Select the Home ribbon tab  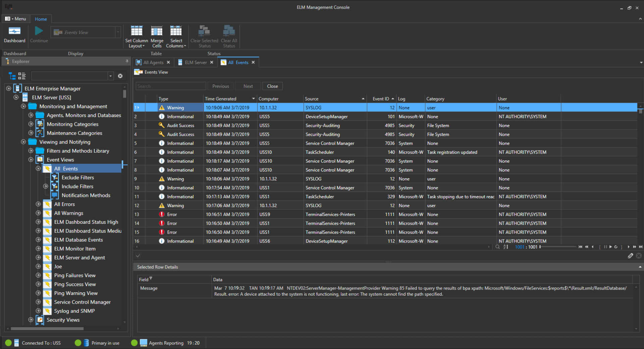[41, 19]
